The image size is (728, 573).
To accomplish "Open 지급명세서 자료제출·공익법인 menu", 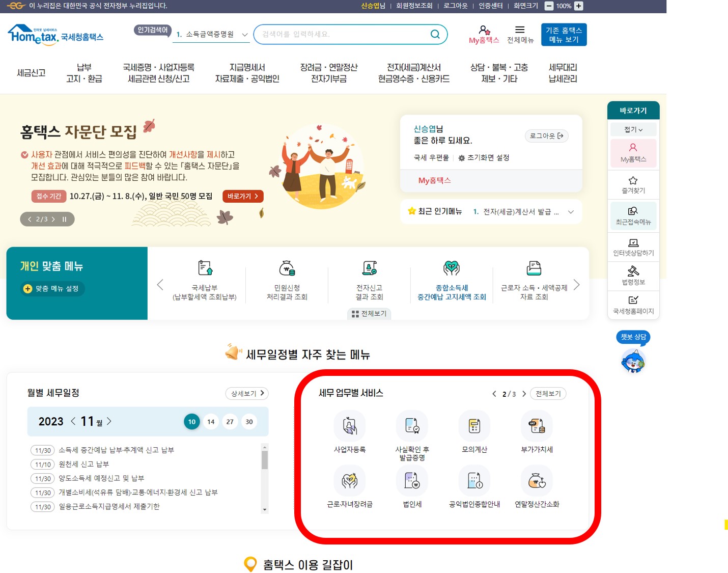I will (247, 73).
